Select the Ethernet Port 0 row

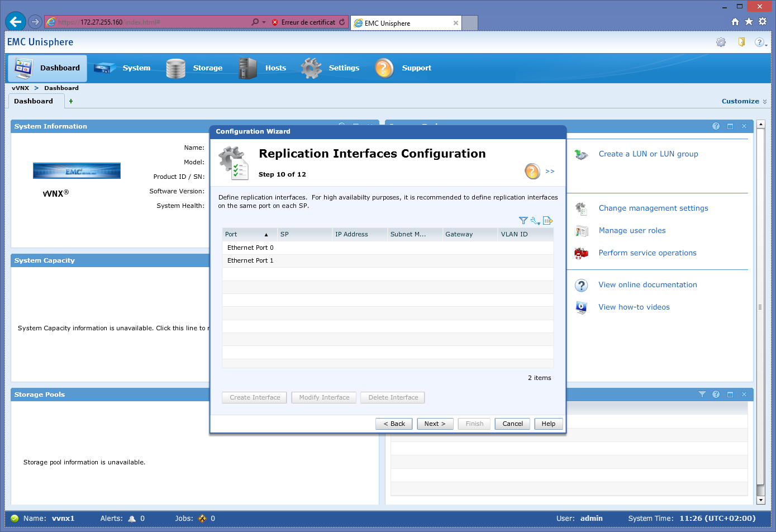[388, 248]
